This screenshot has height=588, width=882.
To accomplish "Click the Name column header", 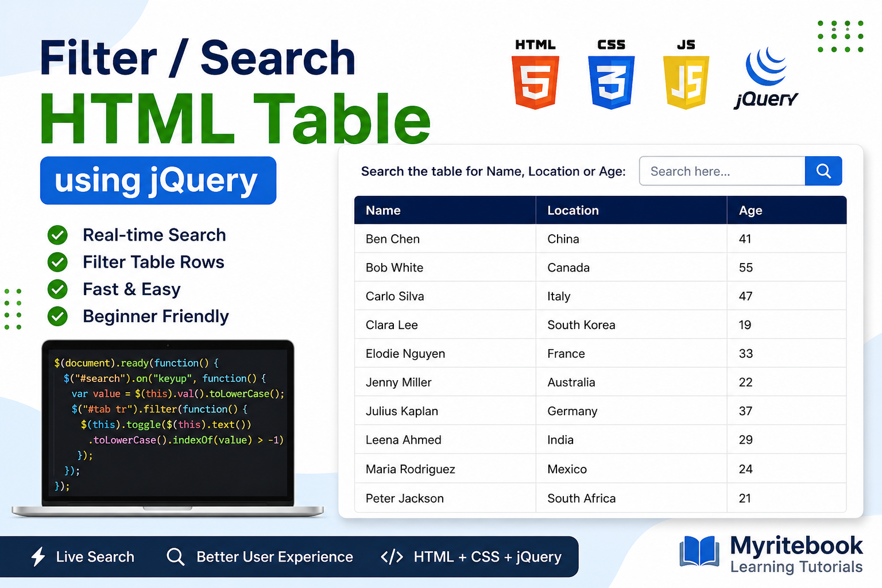I will pyautogui.click(x=445, y=210).
